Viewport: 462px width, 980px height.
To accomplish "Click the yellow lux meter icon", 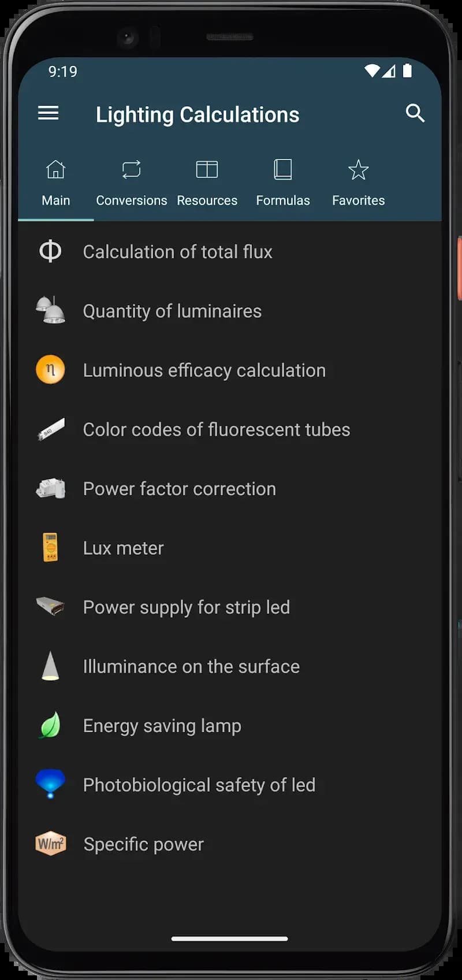I will [50, 547].
